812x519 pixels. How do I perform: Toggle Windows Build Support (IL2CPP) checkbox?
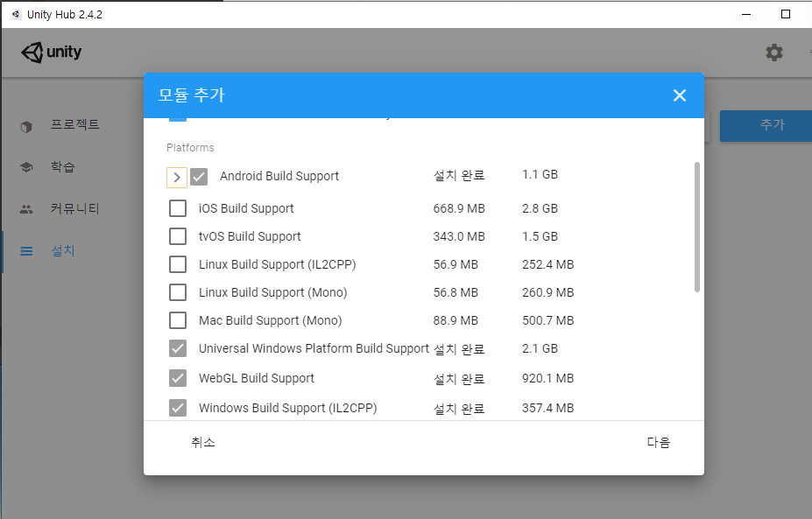178,408
